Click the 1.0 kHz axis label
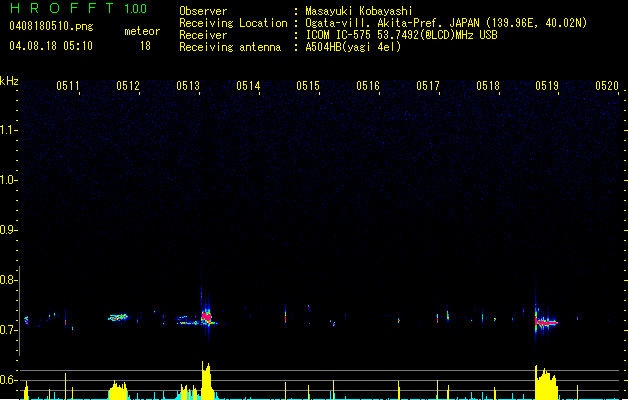629x400 pixels. (x=7, y=180)
